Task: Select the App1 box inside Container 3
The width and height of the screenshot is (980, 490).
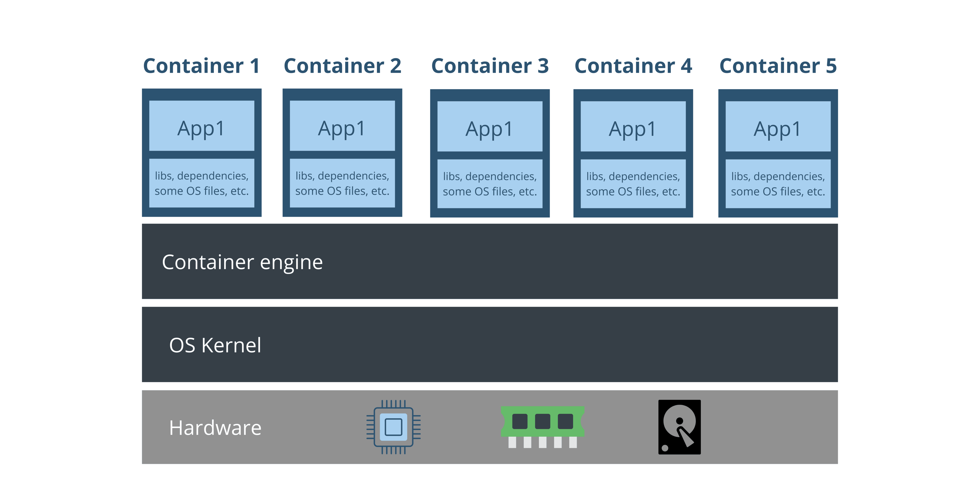Action: click(x=490, y=127)
